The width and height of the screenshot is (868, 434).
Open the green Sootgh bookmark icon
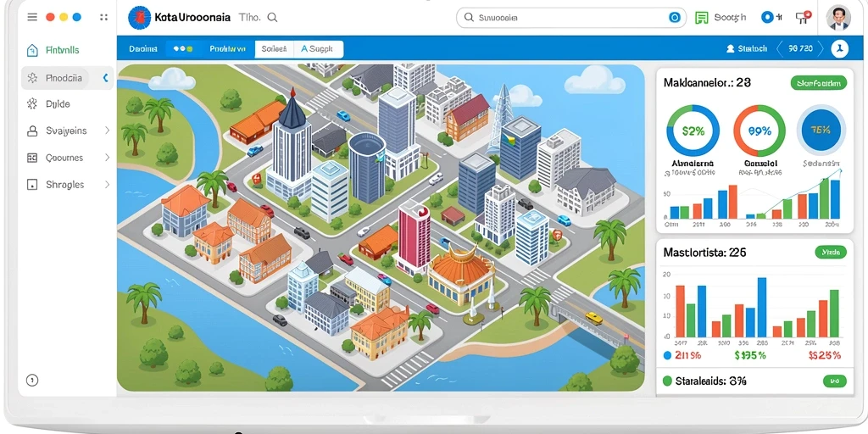[701, 18]
